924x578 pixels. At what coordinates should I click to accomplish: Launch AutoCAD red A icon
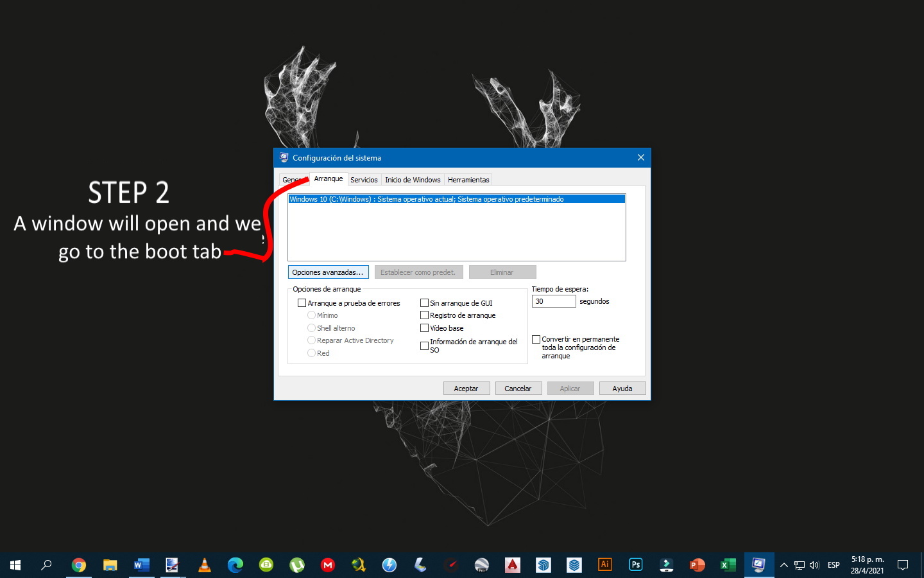point(512,565)
